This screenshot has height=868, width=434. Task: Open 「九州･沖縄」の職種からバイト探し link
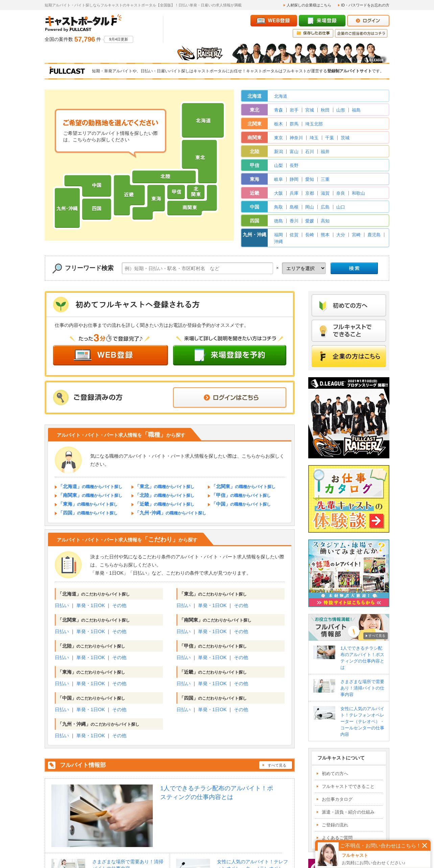(x=170, y=513)
